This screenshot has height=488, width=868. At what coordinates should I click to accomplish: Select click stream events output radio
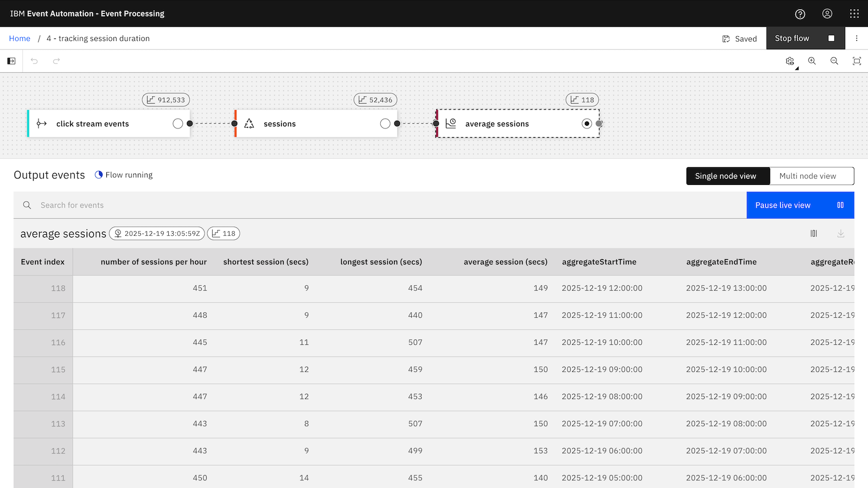(177, 124)
